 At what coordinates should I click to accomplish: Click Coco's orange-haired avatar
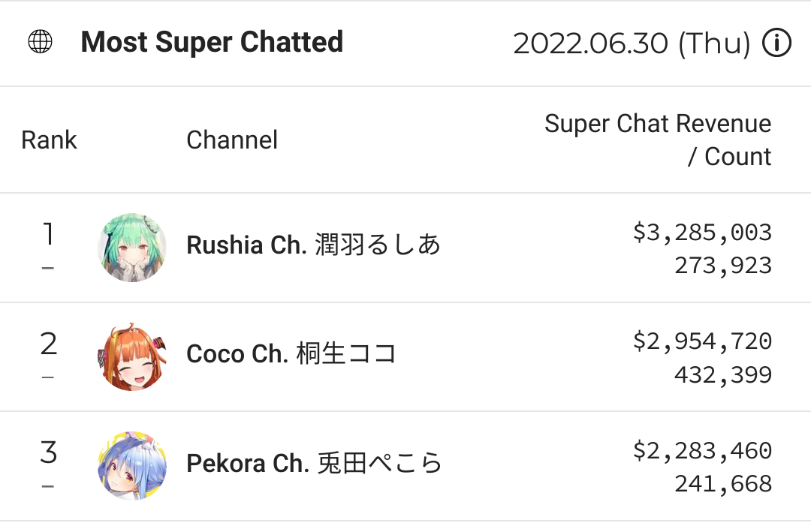pos(132,356)
